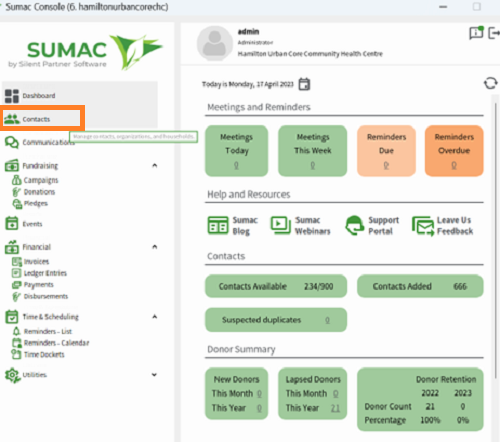Expand the Utilities section chevron

154,375
